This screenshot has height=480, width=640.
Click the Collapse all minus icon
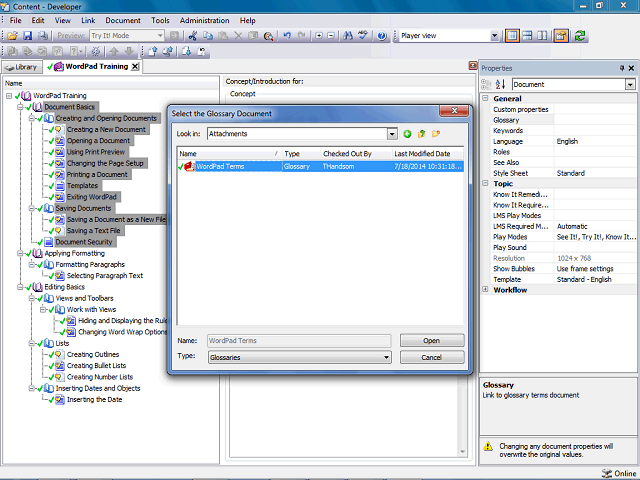click(331, 36)
